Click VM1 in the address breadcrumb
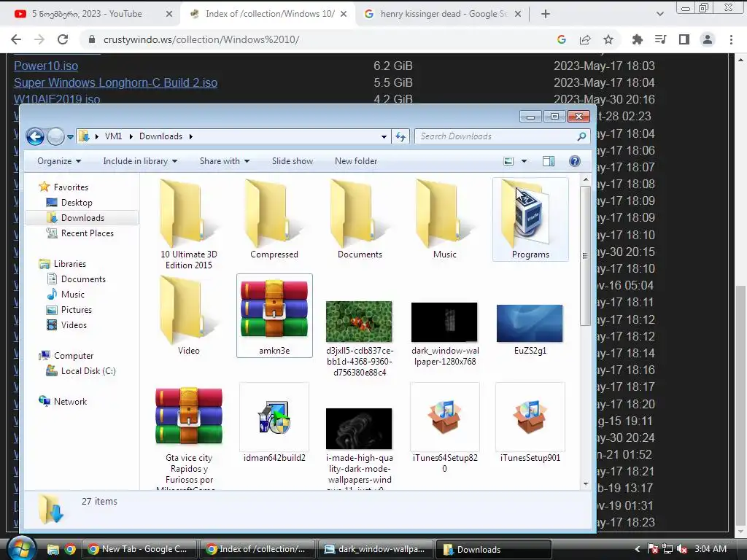Image resolution: width=747 pixels, height=560 pixels. click(x=113, y=136)
